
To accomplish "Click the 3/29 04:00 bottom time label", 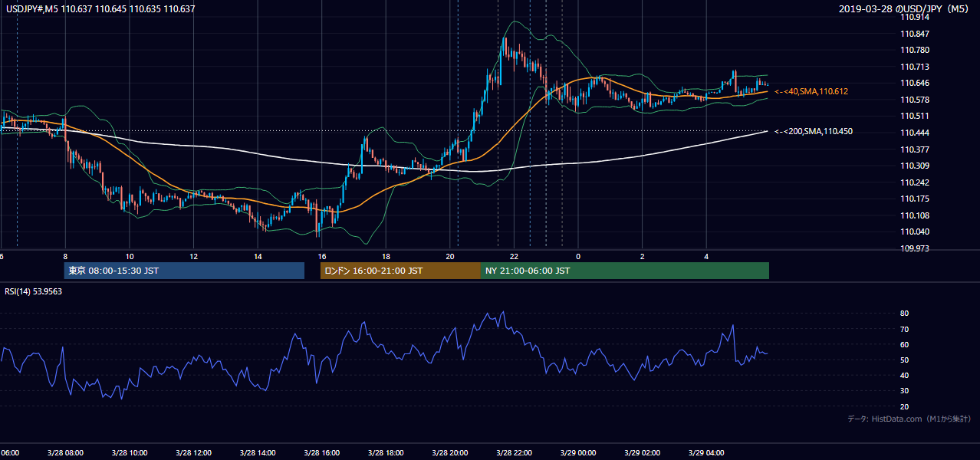I will 707,453.
